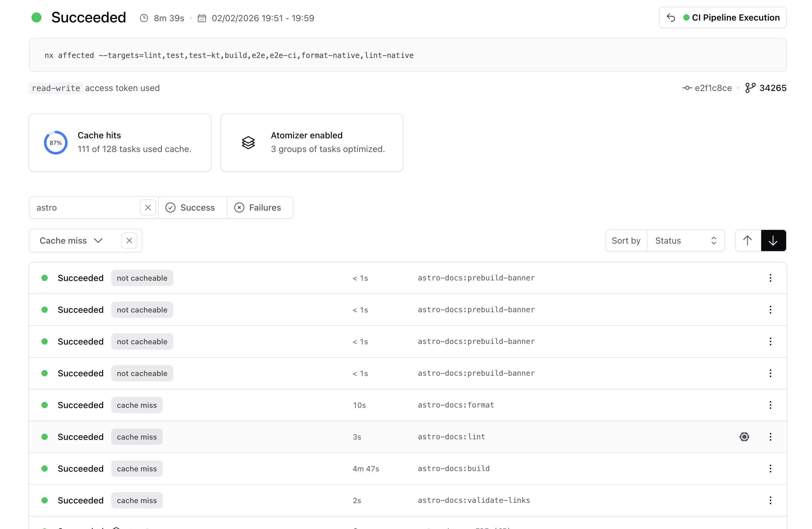This screenshot has height=529, width=812.
Task: Open the Status sort dropdown
Action: (x=686, y=241)
